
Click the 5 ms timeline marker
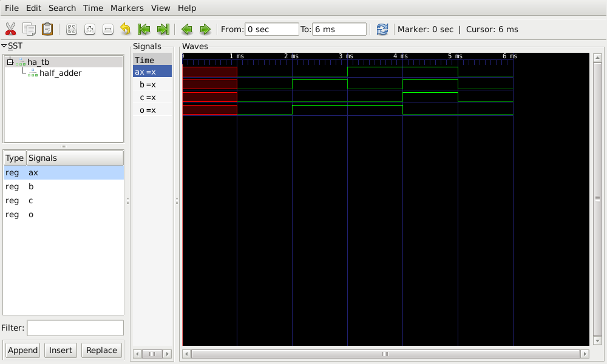(455, 56)
